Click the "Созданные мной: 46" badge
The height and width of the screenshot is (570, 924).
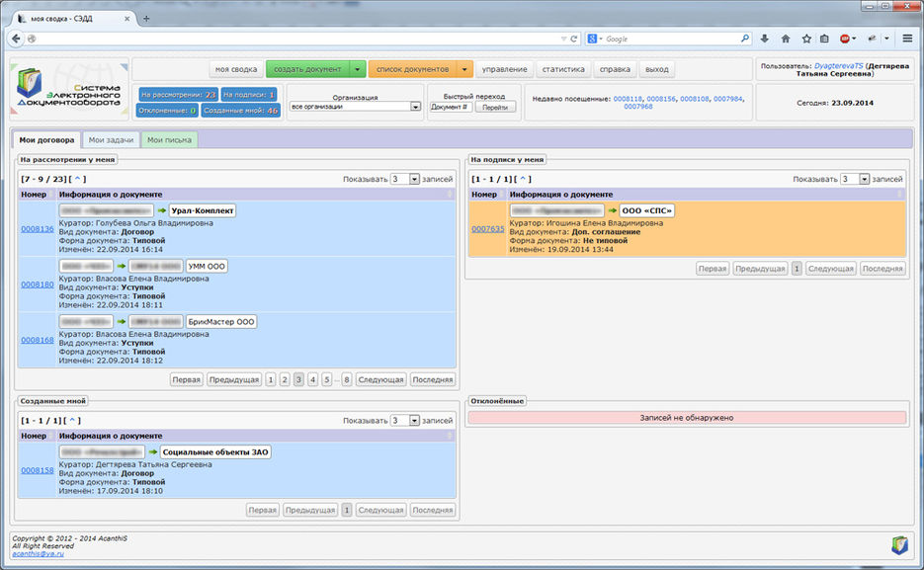click(240, 110)
